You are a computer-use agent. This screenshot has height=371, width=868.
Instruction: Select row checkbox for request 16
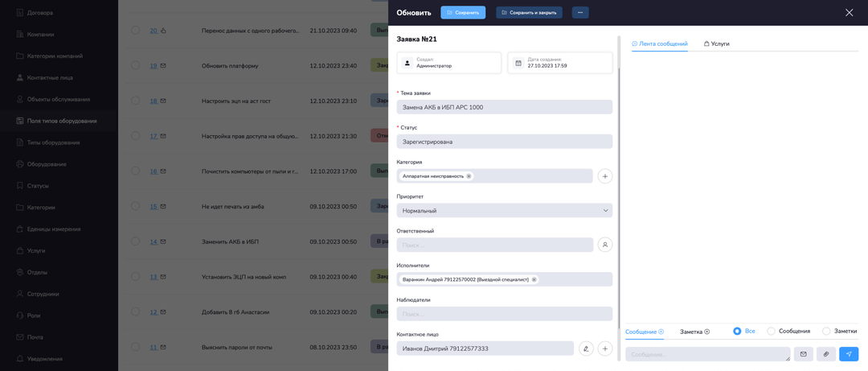(x=136, y=171)
